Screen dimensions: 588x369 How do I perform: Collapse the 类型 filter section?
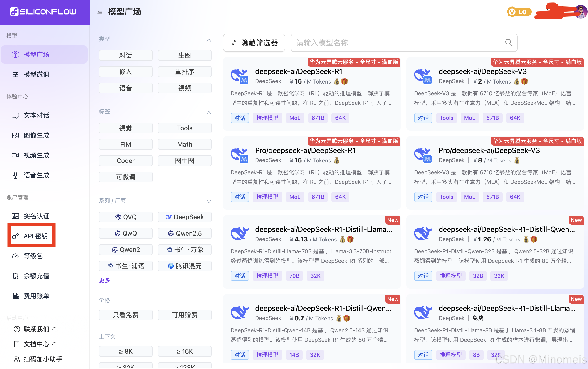tap(209, 40)
